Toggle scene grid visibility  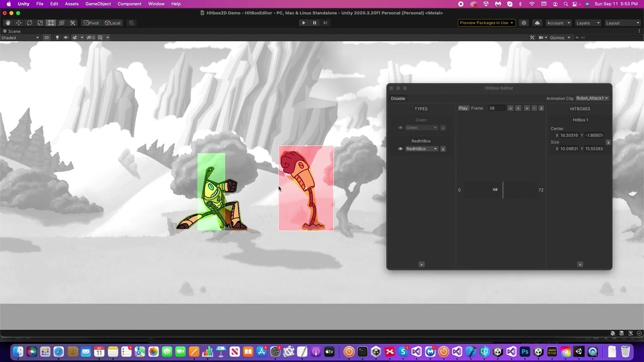[x=101, y=38]
